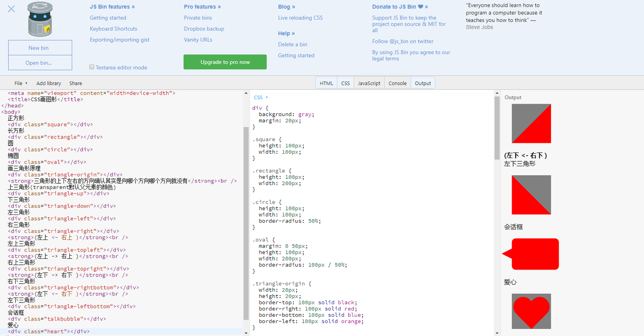
Task: Click the Output panel header label
Action: pos(513,97)
